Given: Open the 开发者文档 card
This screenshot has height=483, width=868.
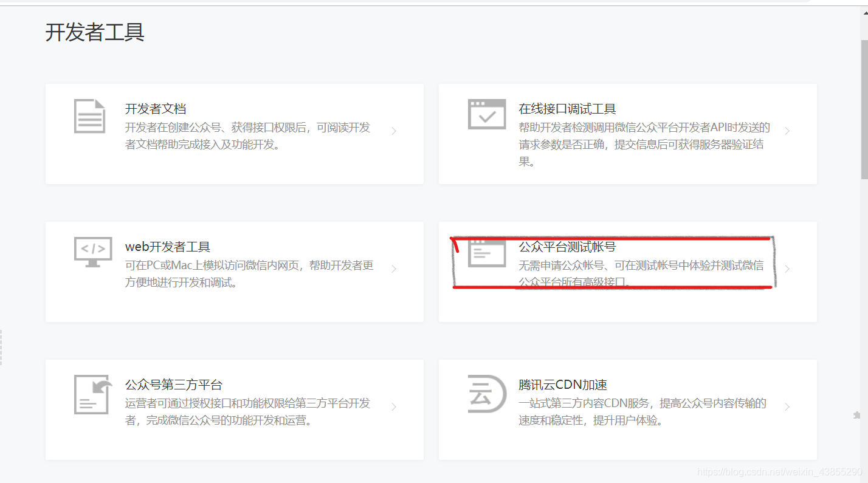Looking at the screenshot, I should (x=234, y=132).
